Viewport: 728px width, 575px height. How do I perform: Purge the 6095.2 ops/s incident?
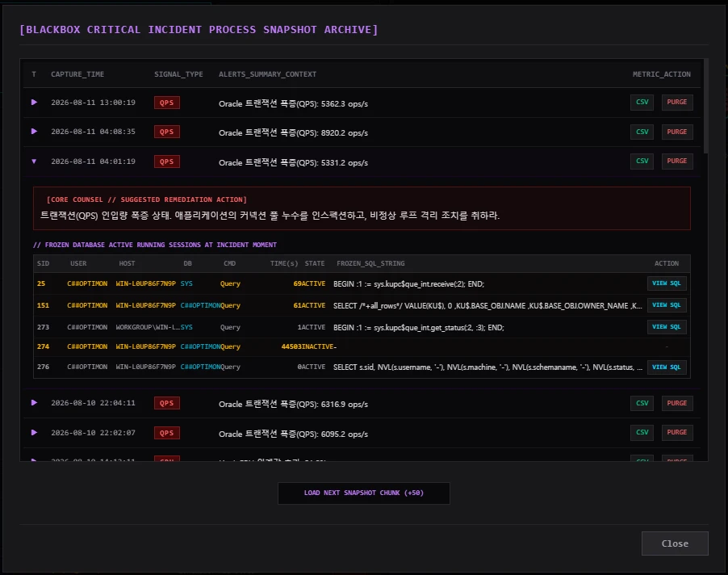677,432
